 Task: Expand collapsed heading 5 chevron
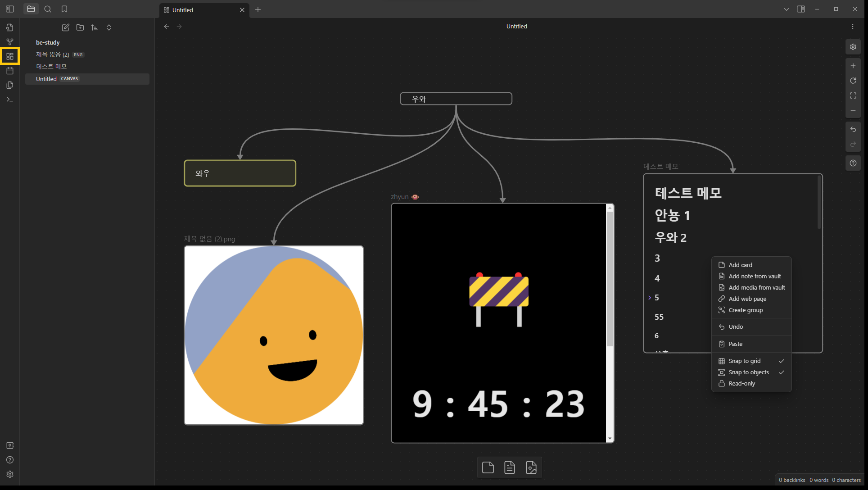point(650,298)
